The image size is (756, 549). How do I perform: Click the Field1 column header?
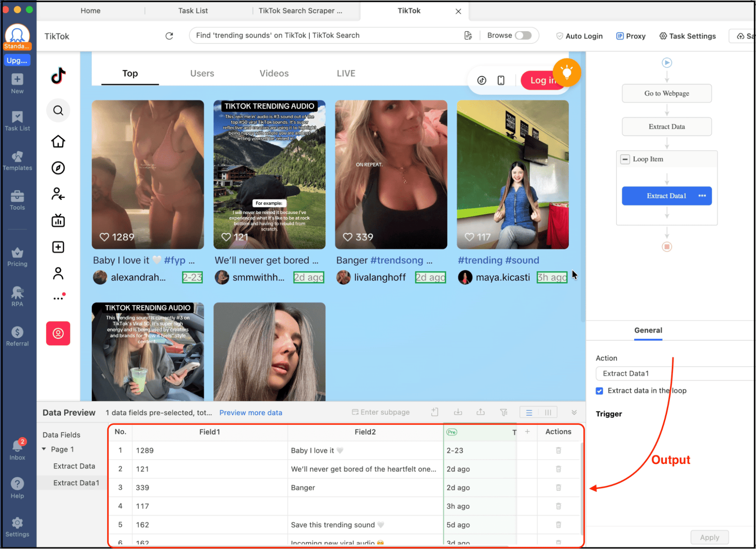pos(210,432)
